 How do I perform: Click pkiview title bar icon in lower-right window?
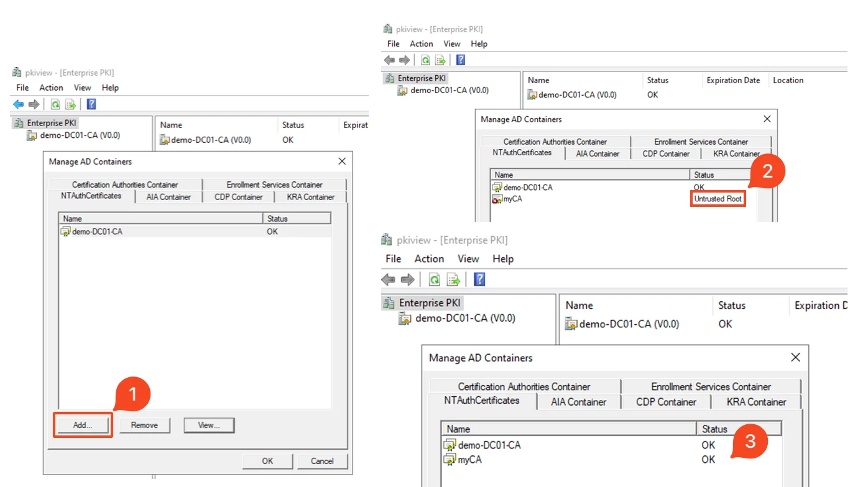(387, 240)
